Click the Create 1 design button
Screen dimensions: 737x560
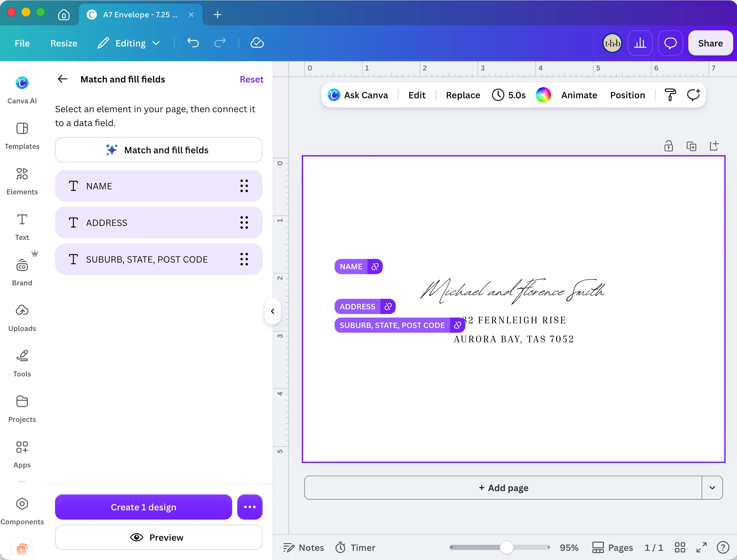(x=144, y=507)
